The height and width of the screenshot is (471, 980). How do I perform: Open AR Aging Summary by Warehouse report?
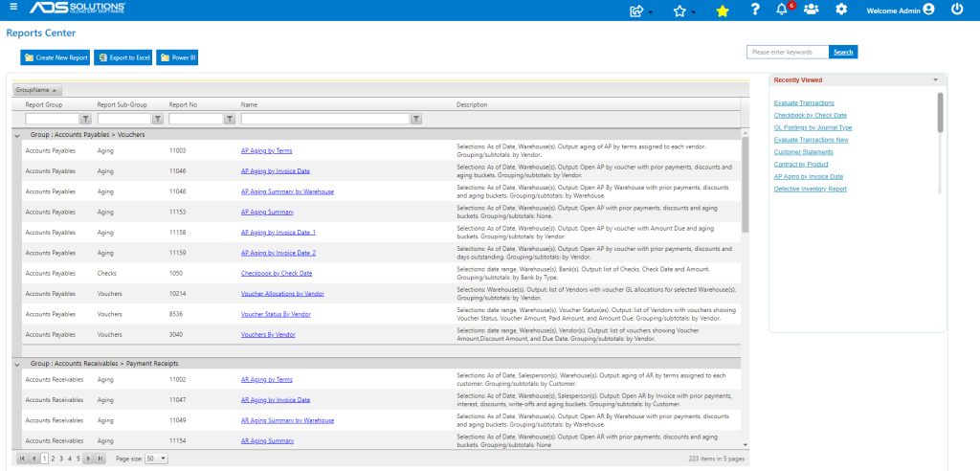tap(287, 420)
